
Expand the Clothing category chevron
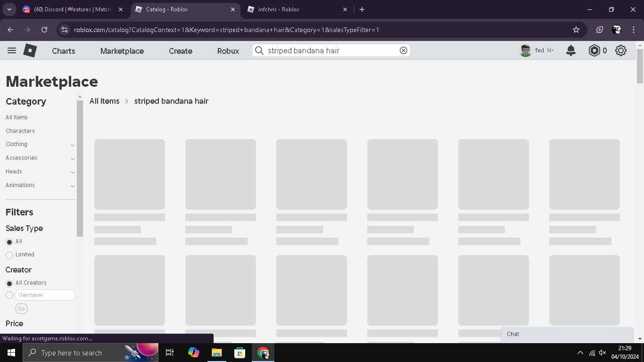click(73, 145)
